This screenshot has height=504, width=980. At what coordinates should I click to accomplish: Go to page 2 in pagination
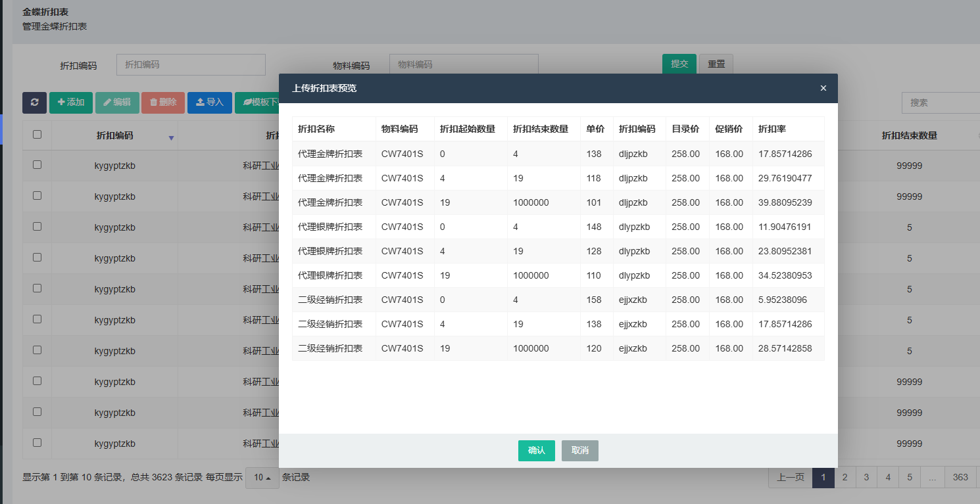coord(845,477)
